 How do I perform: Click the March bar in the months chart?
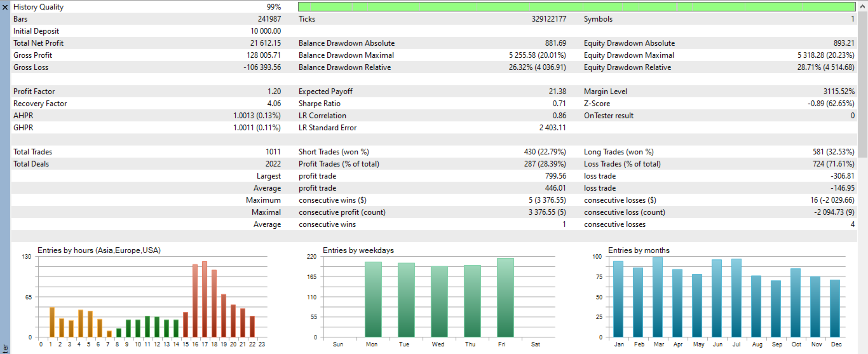658,297
